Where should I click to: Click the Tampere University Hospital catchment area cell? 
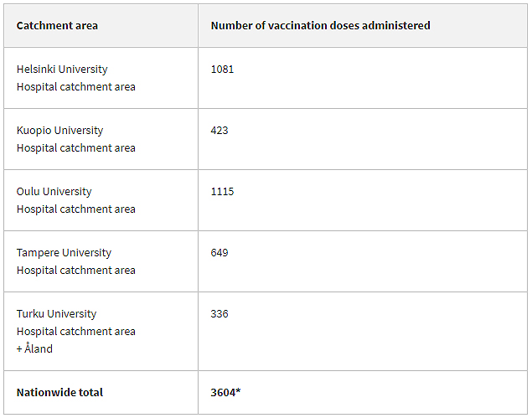(101, 261)
